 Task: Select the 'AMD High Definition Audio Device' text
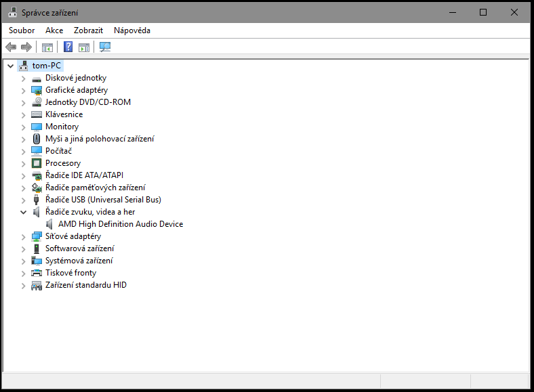pyautogui.click(x=121, y=224)
